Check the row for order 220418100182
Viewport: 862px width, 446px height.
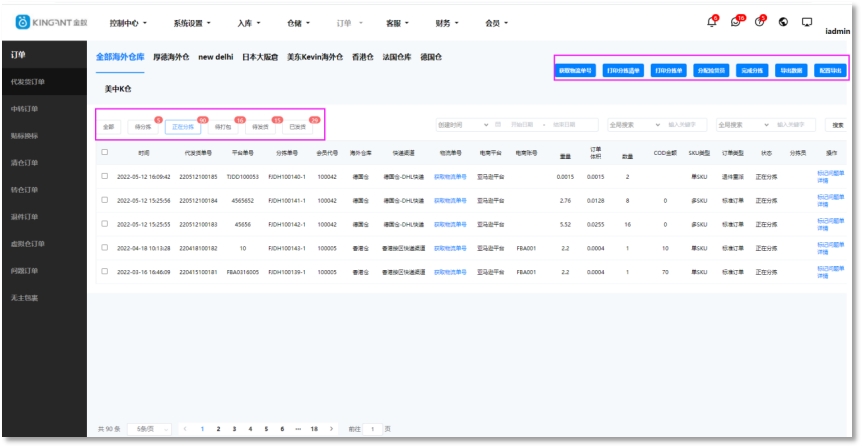coord(104,248)
